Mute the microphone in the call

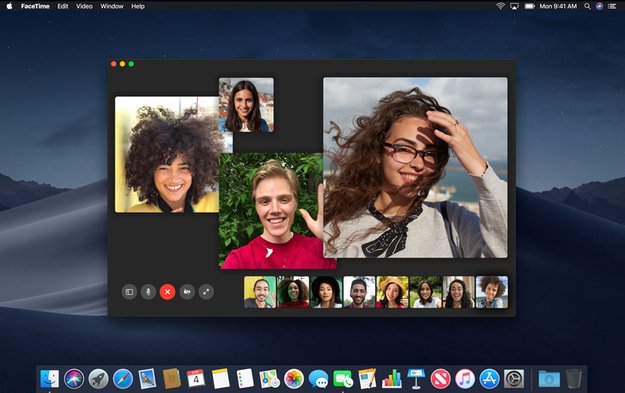148,292
